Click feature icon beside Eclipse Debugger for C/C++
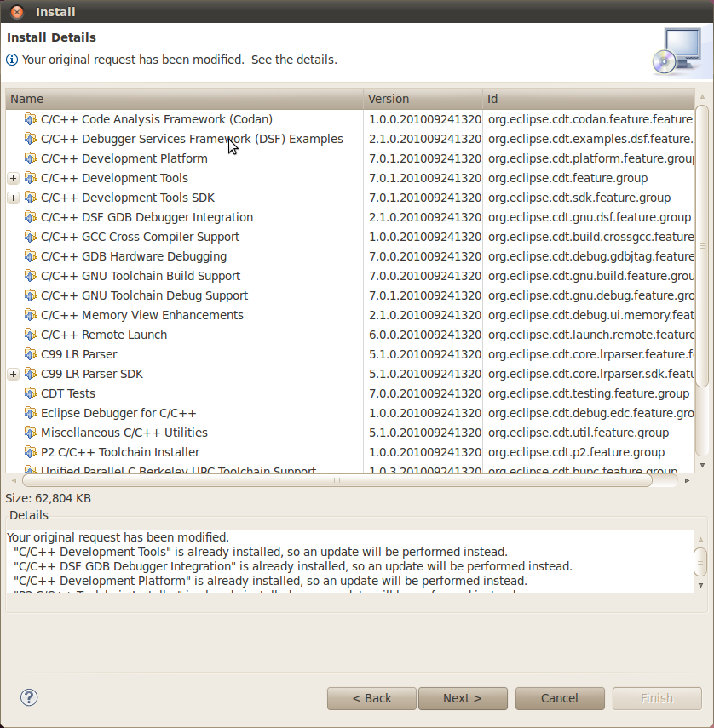Image resolution: width=714 pixels, height=728 pixels. click(31, 413)
